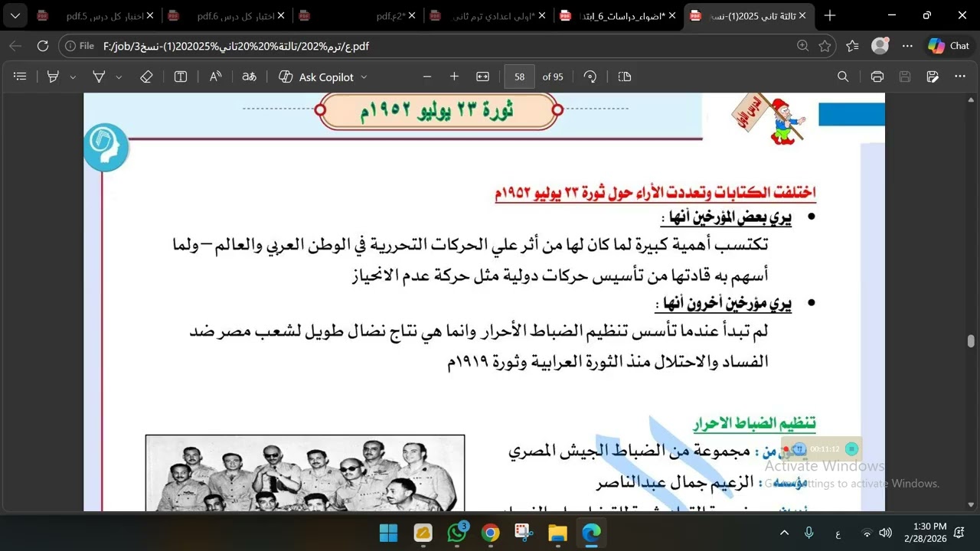This screenshot has width=980, height=551.
Task: Select the PDF Draw tool
Action: (x=99, y=77)
